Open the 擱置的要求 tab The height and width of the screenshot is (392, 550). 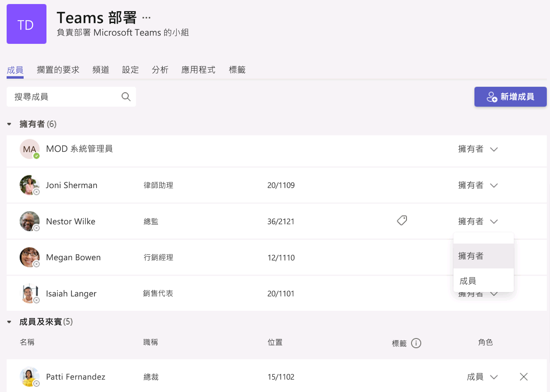click(x=58, y=70)
